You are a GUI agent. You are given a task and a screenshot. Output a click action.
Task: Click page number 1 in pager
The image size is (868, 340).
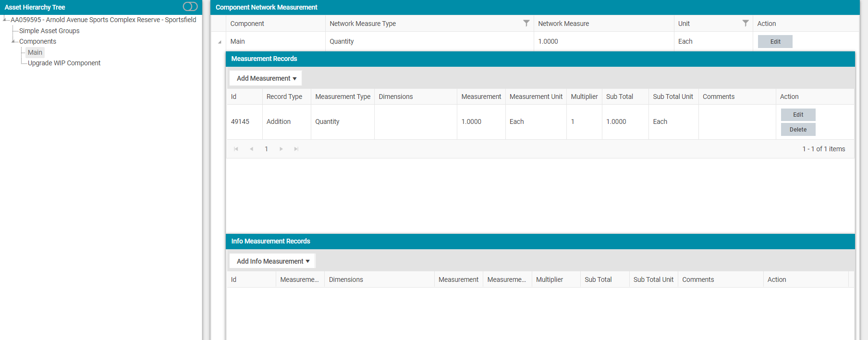pyautogui.click(x=266, y=149)
